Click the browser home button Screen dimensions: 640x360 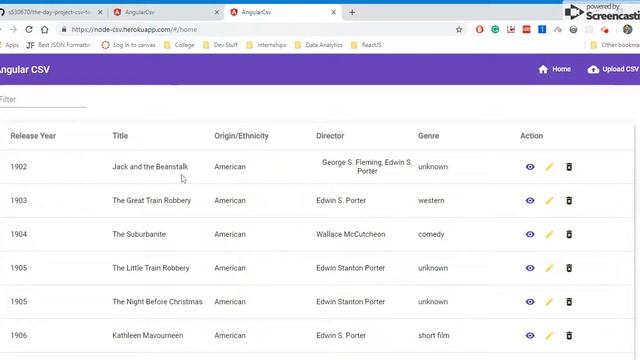(44, 29)
